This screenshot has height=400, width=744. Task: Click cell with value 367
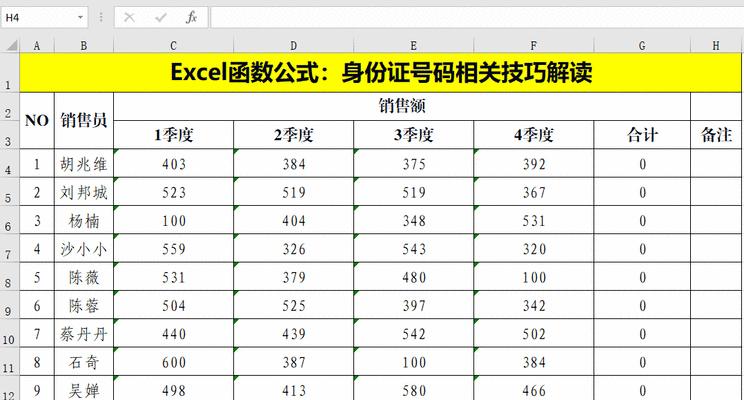coord(533,192)
